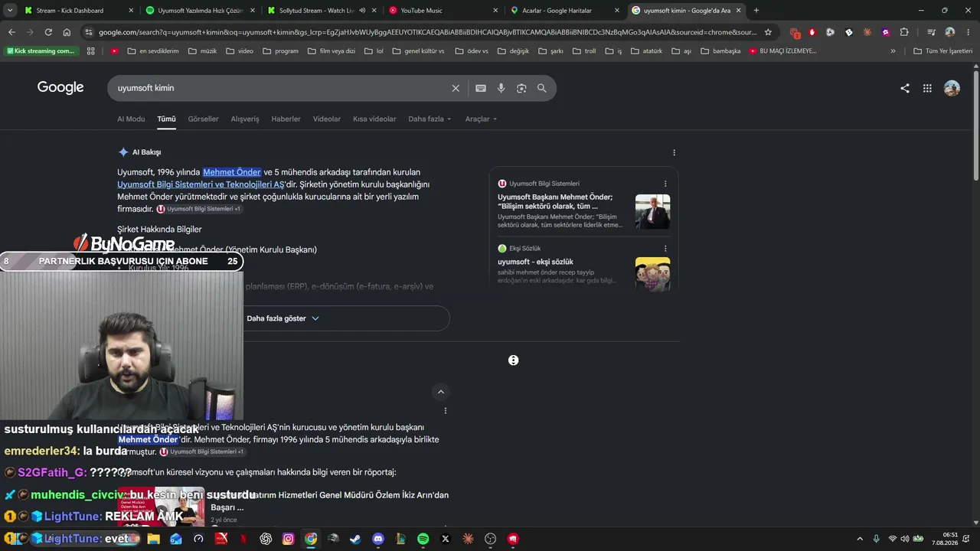Select the Alışveriş search tab
Screen dimensions: 980x551
[x=245, y=119]
